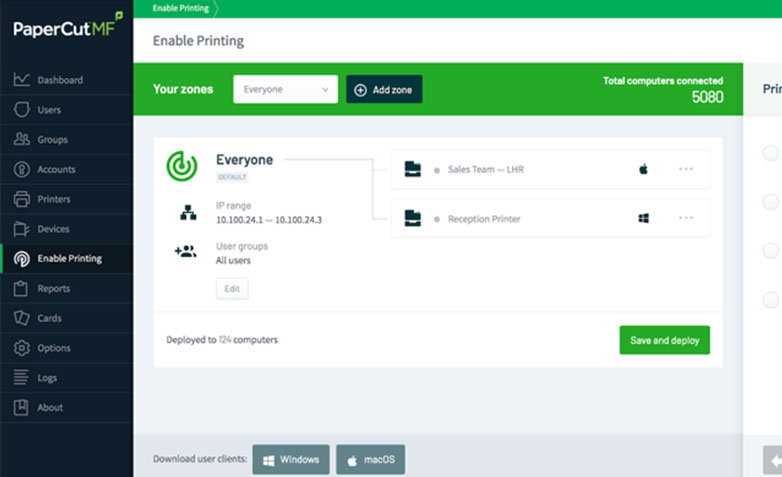Open the Groups section

tap(67, 139)
